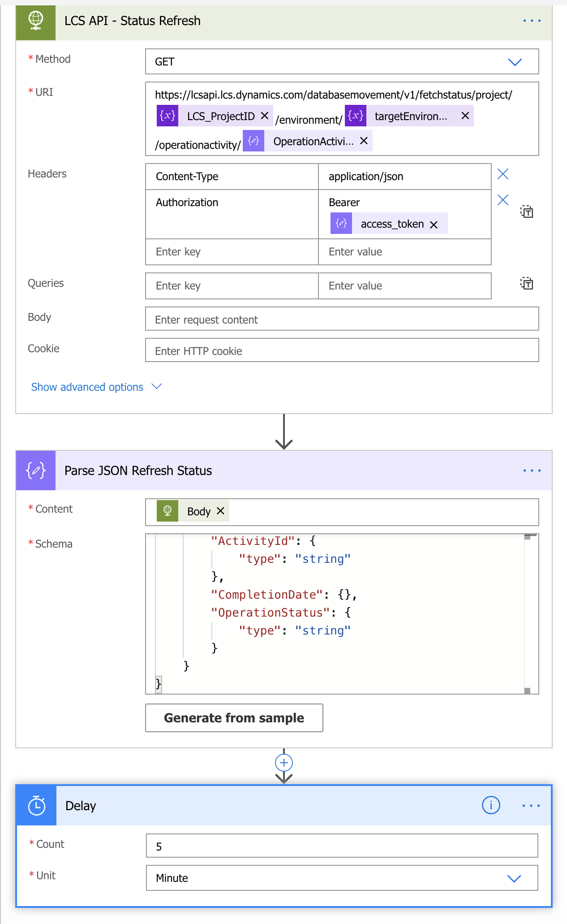This screenshot has height=924, width=567.
Task: Focus the Delay Count field
Action: coord(342,846)
